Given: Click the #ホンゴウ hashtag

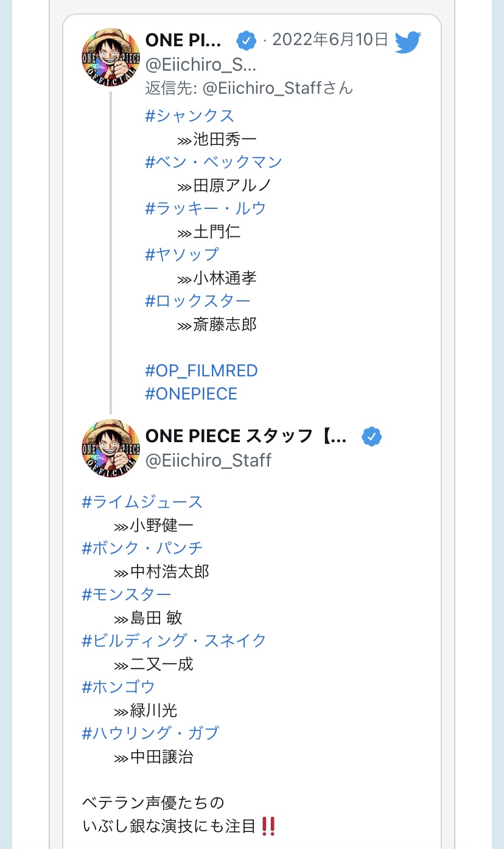Looking at the screenshot, I should [x=118, y=687].
